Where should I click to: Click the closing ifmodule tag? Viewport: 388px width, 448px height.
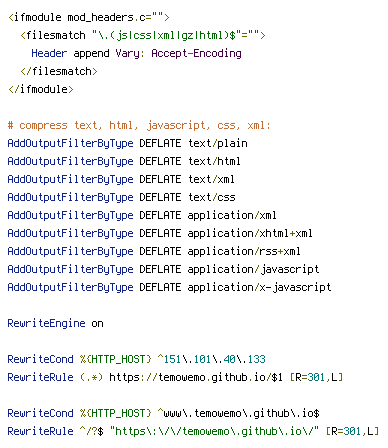41,89
